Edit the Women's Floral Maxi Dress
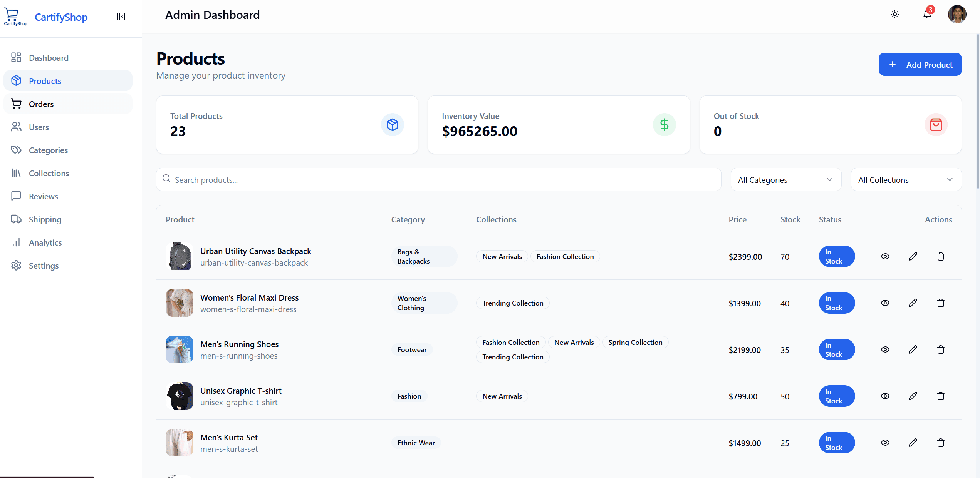 click(913, 303)
